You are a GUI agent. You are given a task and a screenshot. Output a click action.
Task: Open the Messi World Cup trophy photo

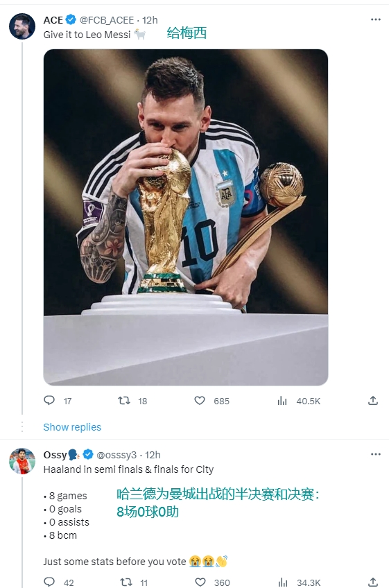[x=186, y=217]
